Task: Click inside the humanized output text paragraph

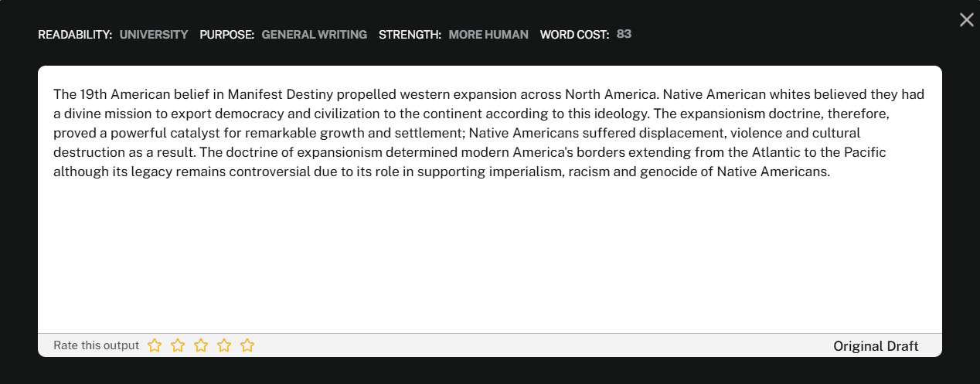Action: tap(464, 133)
